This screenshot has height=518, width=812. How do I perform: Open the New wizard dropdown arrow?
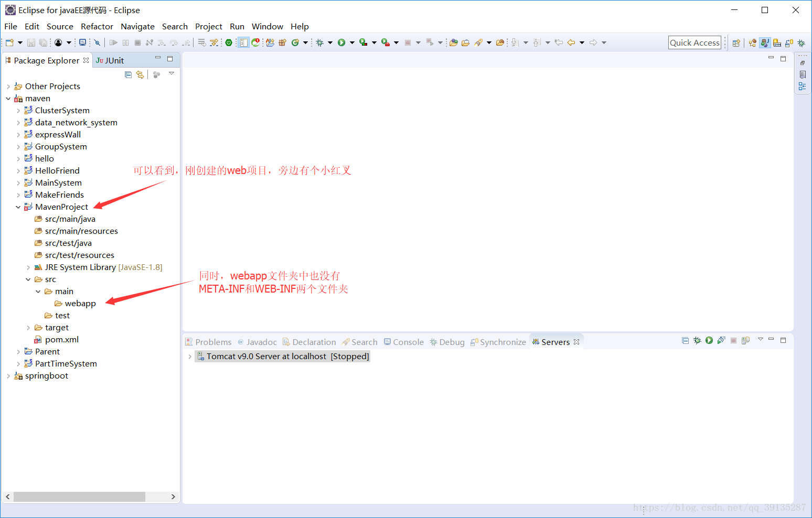tap(20, 42)
